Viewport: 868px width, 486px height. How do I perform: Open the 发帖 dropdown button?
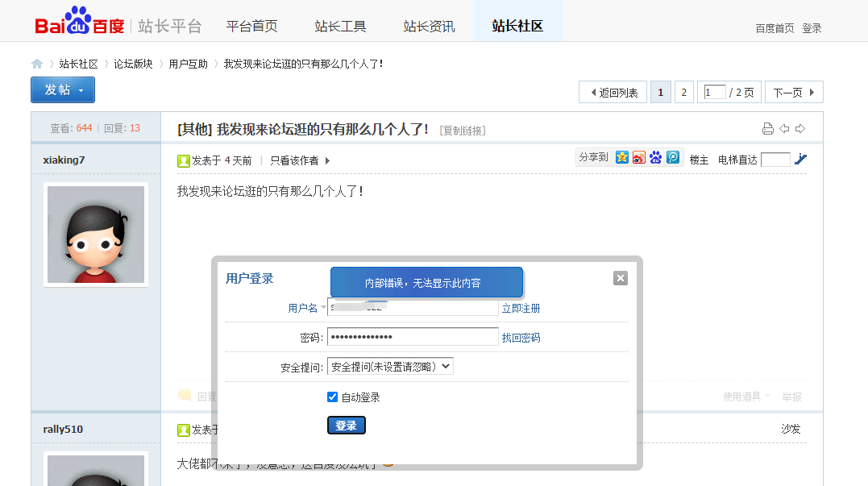click(x=63, y=90)
